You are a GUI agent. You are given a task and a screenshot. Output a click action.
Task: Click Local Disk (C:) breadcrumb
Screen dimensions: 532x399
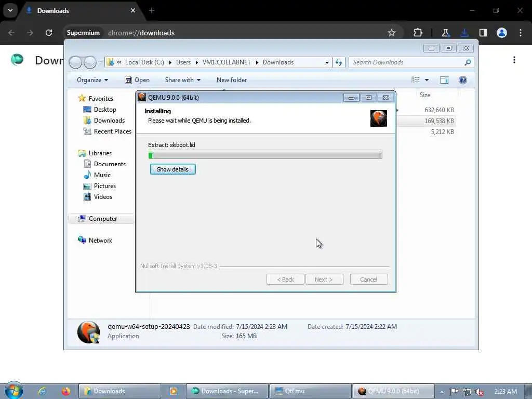144,62
